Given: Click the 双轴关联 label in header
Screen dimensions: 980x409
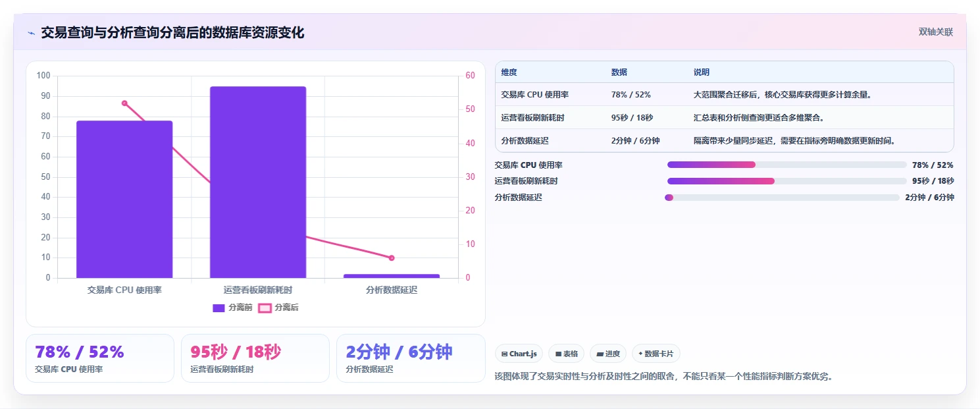Looking at the screenshot, I should coord(936,32).
